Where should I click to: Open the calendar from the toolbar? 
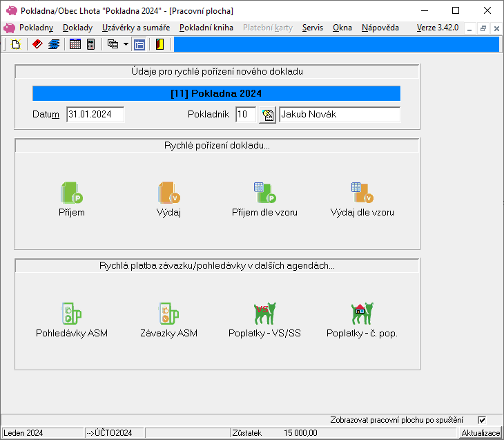[75, 44]
